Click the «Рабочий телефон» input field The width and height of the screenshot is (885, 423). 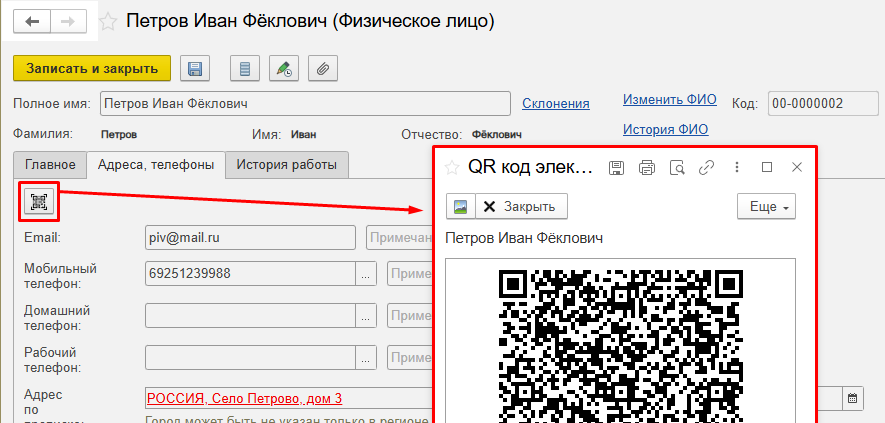[x=250, y=357]
